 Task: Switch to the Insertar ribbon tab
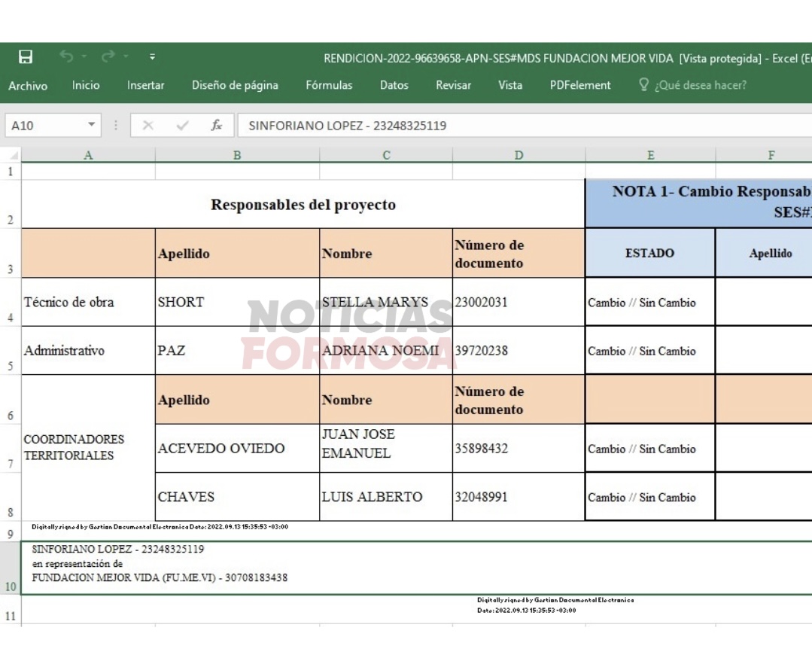145,85
